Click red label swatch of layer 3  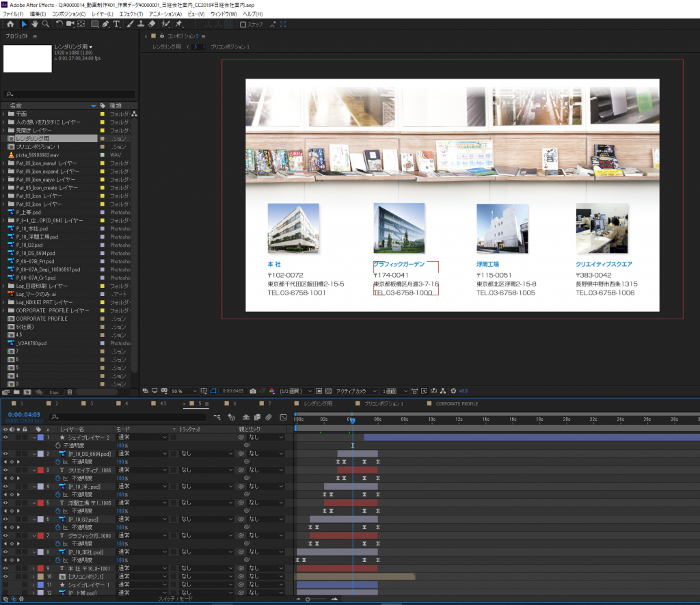40,470
